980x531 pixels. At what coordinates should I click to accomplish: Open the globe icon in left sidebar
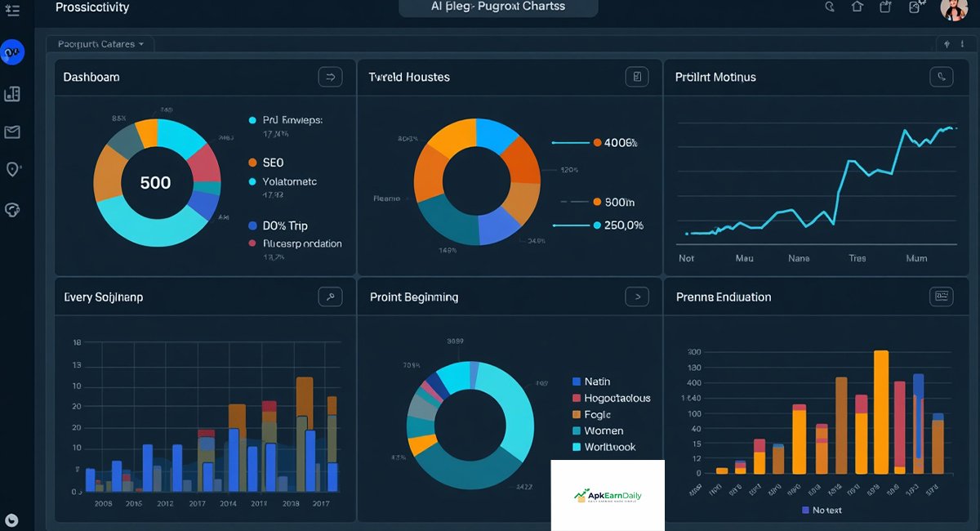coord(12,210)
